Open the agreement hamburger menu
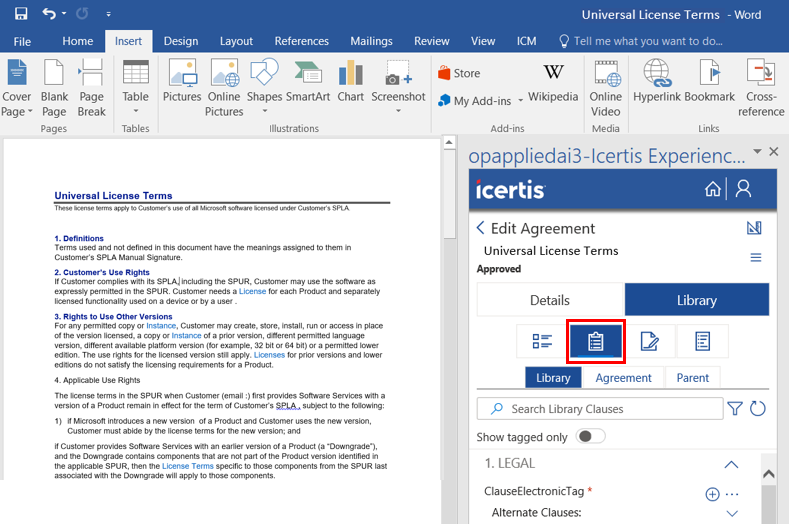Image resolution: width=789 pixels, height=524 pixels. pos(756,258)
